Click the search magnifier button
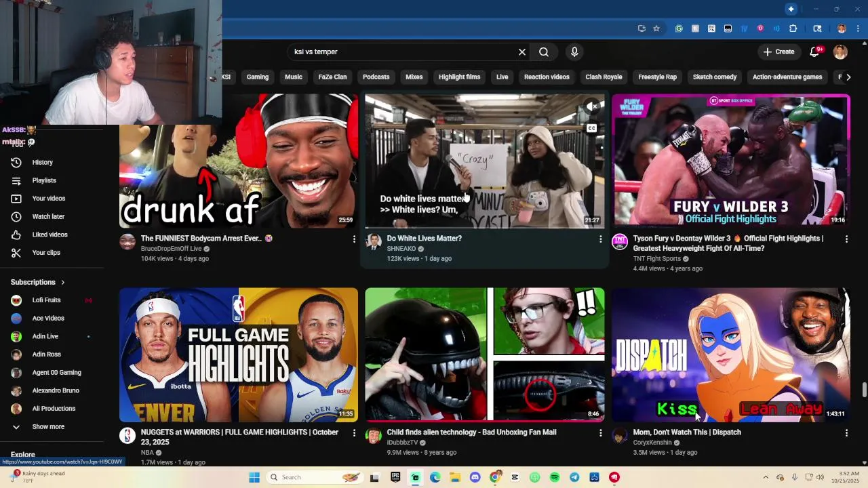 544,52
